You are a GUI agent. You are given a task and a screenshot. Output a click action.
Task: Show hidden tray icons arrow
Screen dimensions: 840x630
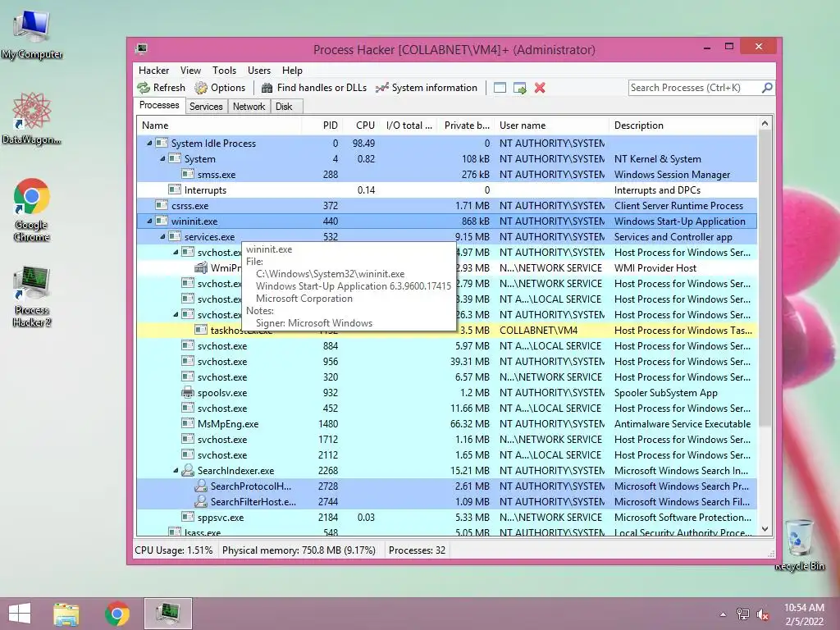click(724, 614)
